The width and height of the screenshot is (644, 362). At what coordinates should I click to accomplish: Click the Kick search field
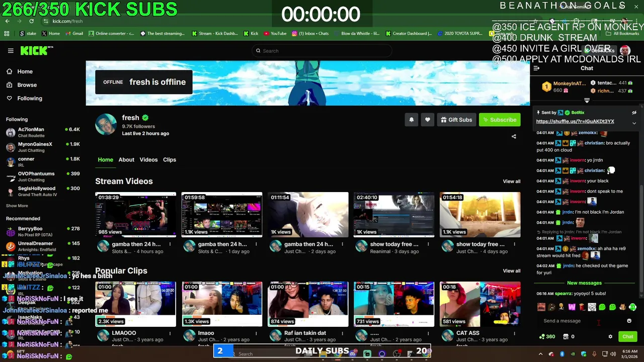322,51
